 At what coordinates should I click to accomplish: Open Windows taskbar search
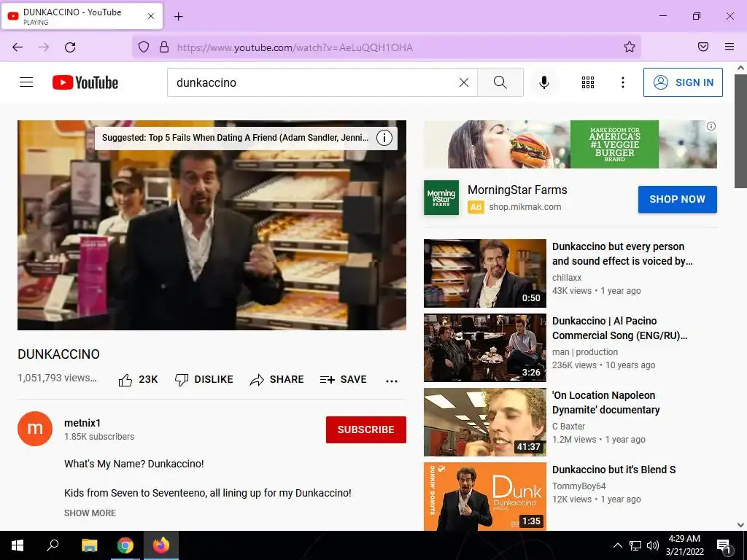pyautogui.click(x=53, y=545)
